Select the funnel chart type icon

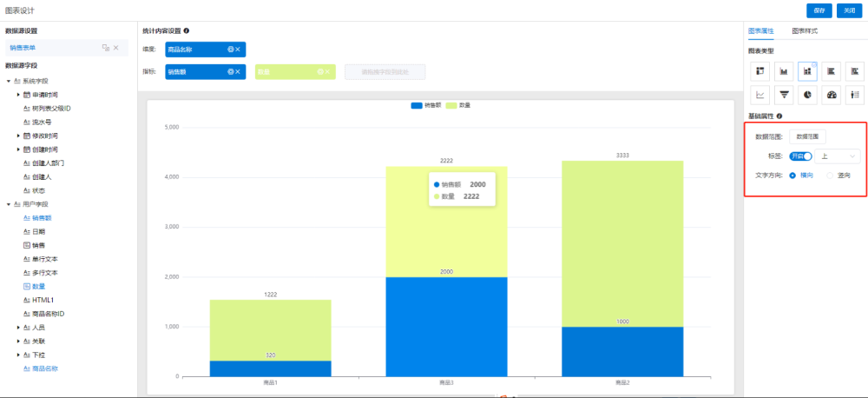(784, 95)
